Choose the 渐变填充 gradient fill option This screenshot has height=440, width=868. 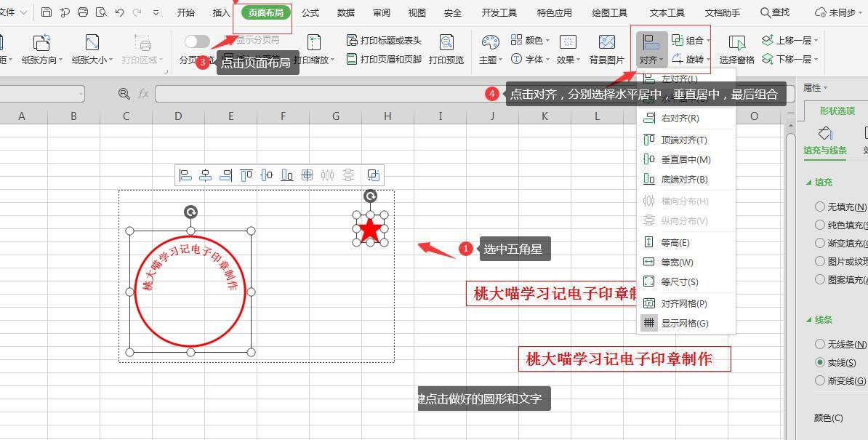pos(820,243)
